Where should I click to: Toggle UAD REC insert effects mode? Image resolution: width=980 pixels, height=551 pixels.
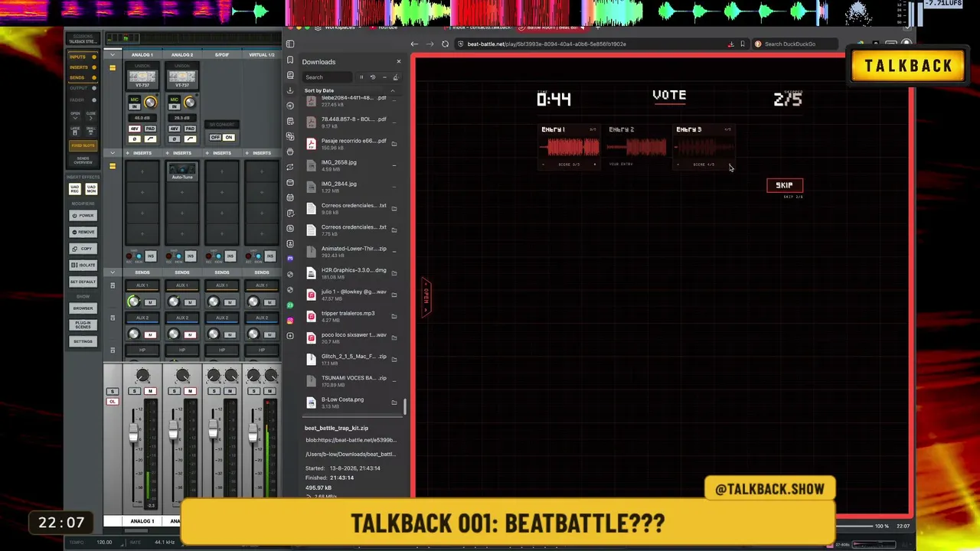point(75,187)
